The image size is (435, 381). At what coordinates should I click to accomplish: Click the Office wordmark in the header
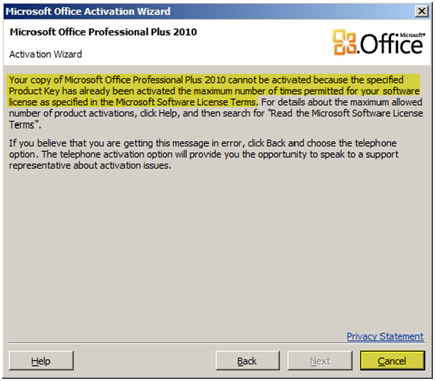point(392,44)
